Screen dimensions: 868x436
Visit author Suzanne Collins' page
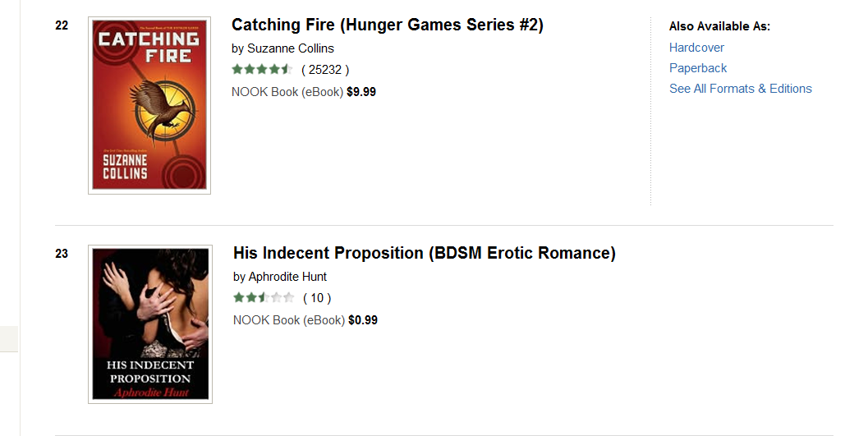[291, 48]
